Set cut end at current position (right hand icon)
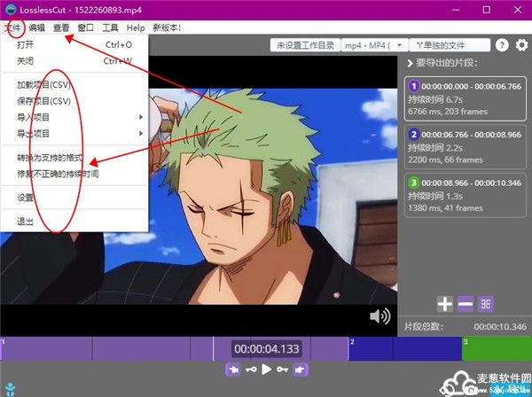The image size is (532, 397). [x=300, y=370]
